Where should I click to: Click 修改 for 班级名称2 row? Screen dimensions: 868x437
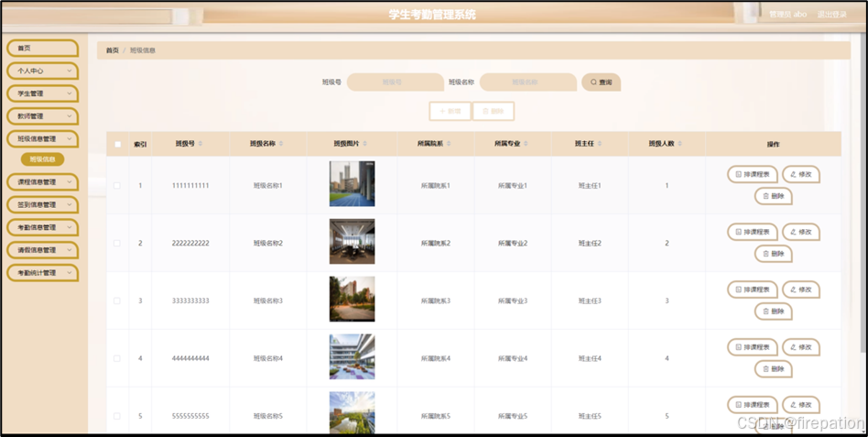[801, 232]
